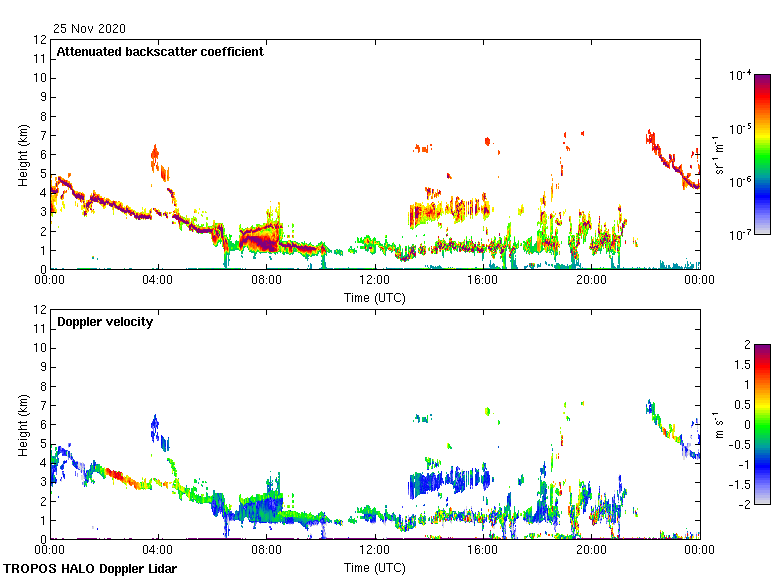This screenshot has height=580, width=780.
Task: Select the 04:00 tick on the Doppler time axis
Action: (x=158, y=551)
